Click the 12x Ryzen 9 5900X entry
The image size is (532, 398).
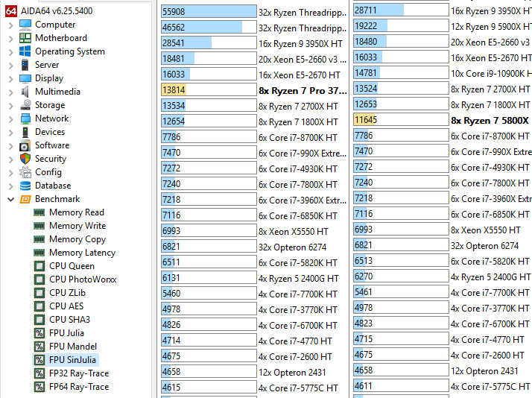click(x=491, y=27)
